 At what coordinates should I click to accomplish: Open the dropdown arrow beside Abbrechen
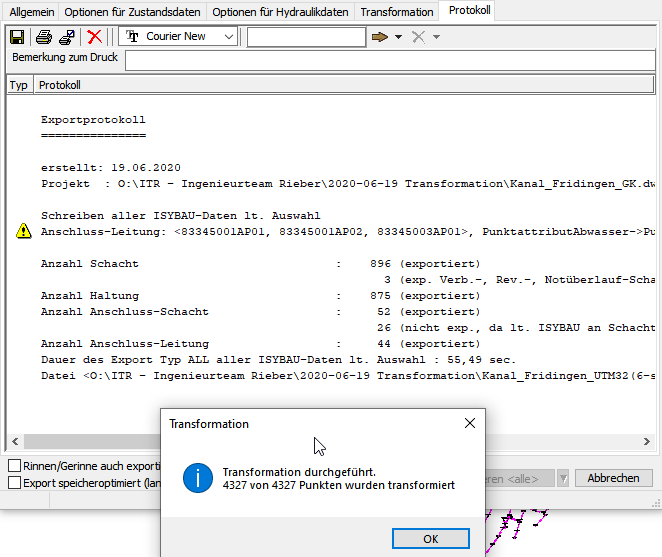pos(562,478)
